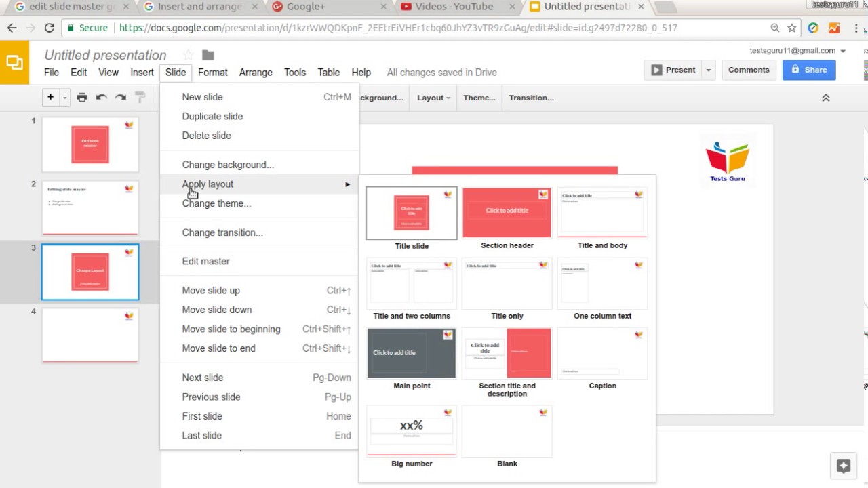Apply the Title and two columns layout
868x488 pixels.
point(412,289)
